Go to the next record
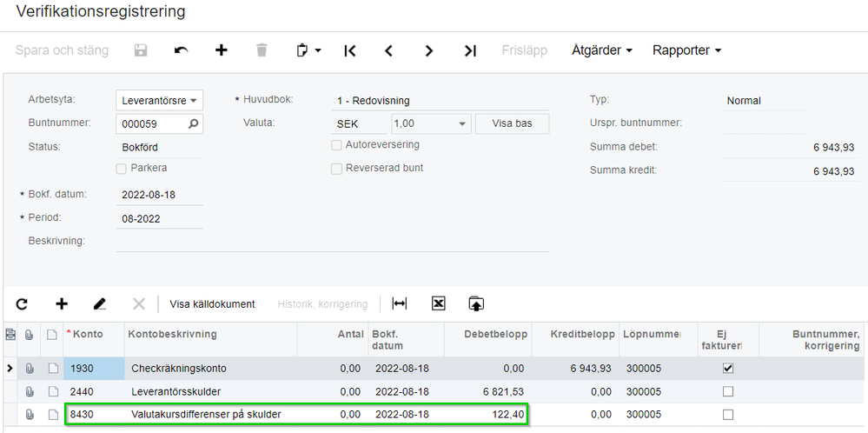 click(x=429, y=50)
